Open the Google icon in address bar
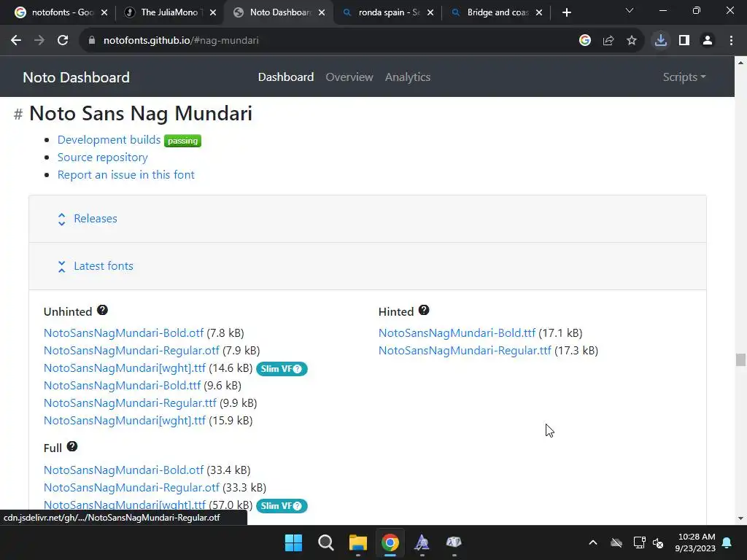 585,41
